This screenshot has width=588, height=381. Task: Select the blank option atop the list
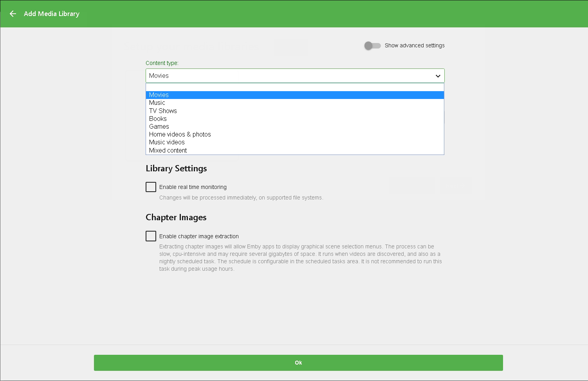[295, 87]
